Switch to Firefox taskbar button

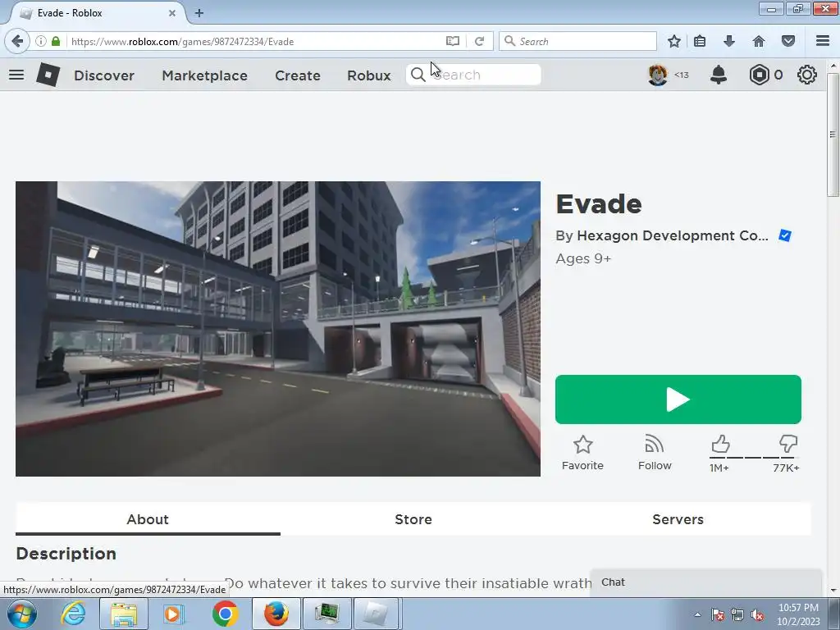276,614
